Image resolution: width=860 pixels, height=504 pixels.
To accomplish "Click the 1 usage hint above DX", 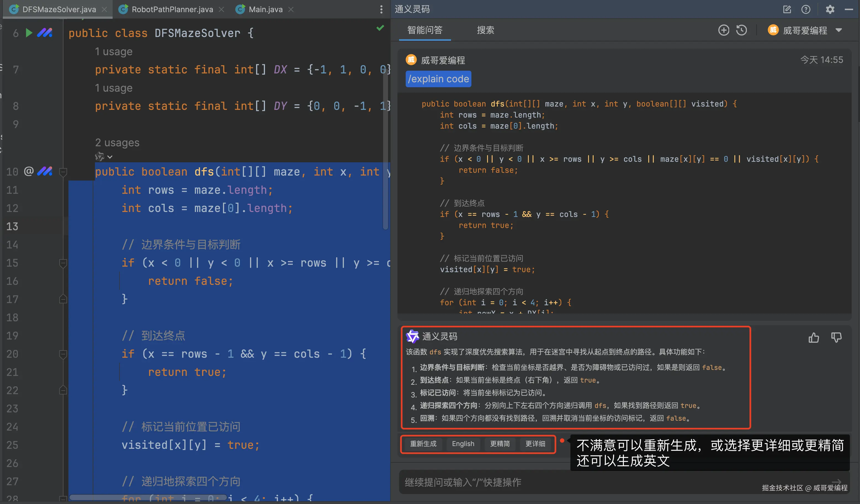I will point(114,52).
